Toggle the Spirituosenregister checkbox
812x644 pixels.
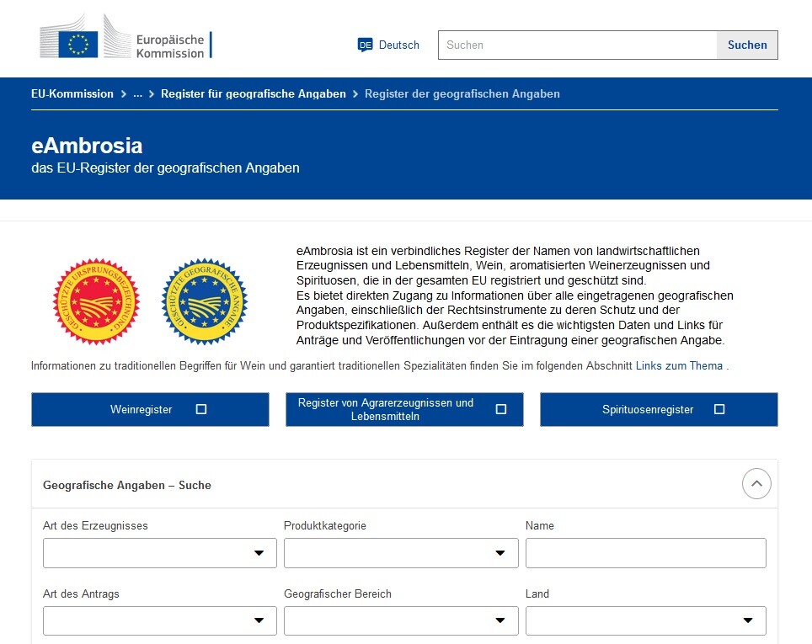pyautogui.click(x=719, y=409)
